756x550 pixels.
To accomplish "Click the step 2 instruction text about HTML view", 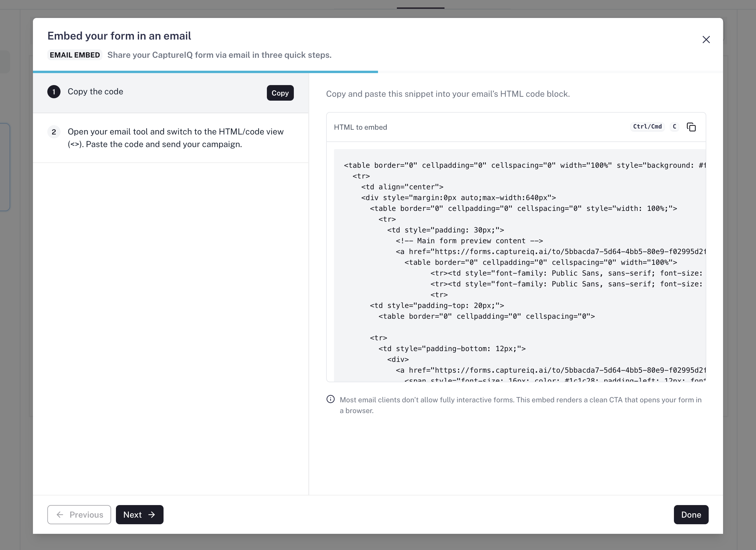I will [x=176, y=138].
